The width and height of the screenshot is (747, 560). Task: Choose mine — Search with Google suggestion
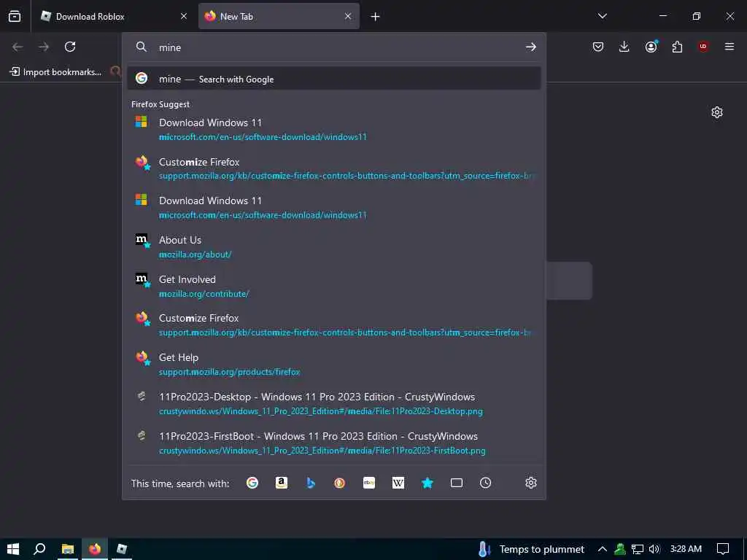(x=334, y=79)
